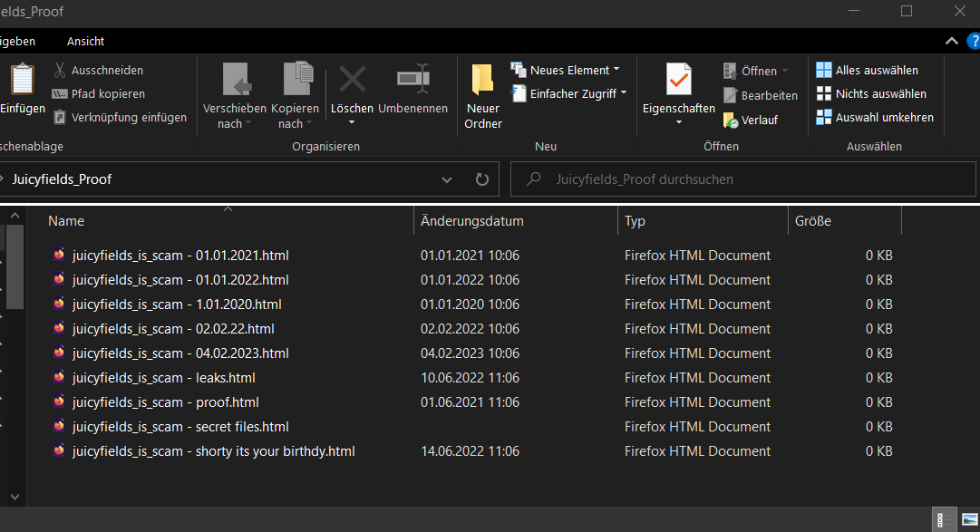Click the Bearbeiten icon

pos(730,95)
